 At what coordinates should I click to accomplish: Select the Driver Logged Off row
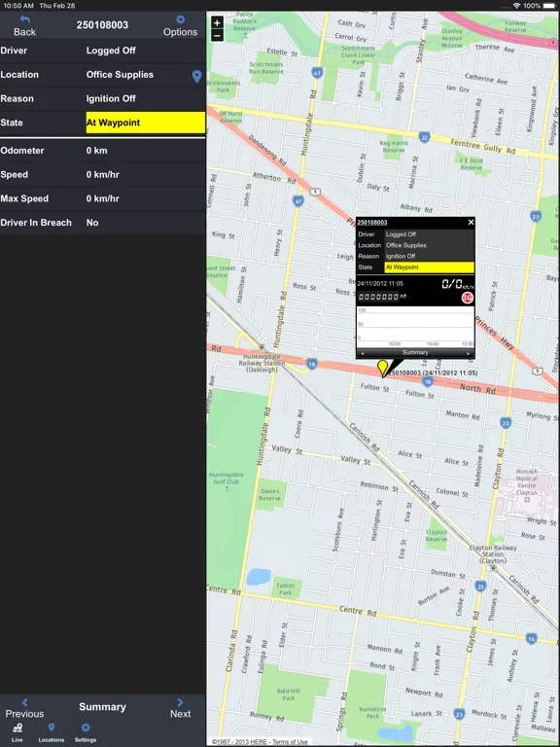point(103,51)
